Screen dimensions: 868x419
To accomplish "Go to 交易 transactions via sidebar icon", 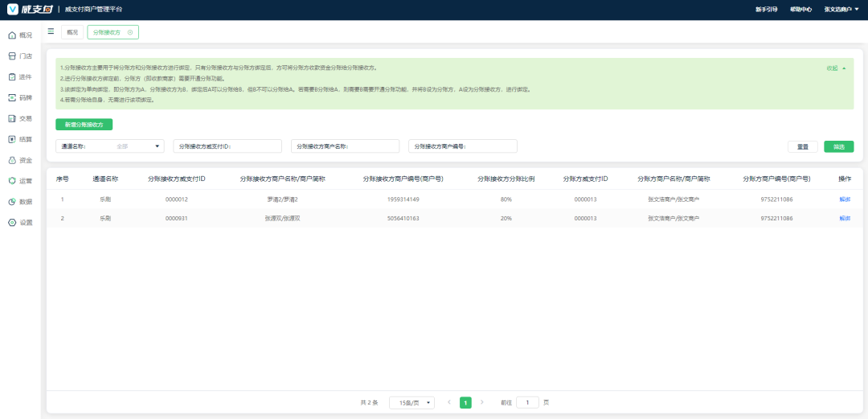I will click(x=12, y=118).
